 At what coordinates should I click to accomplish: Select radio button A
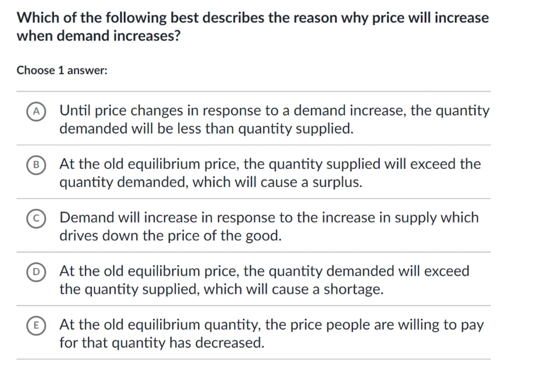[x=36, y=111]
